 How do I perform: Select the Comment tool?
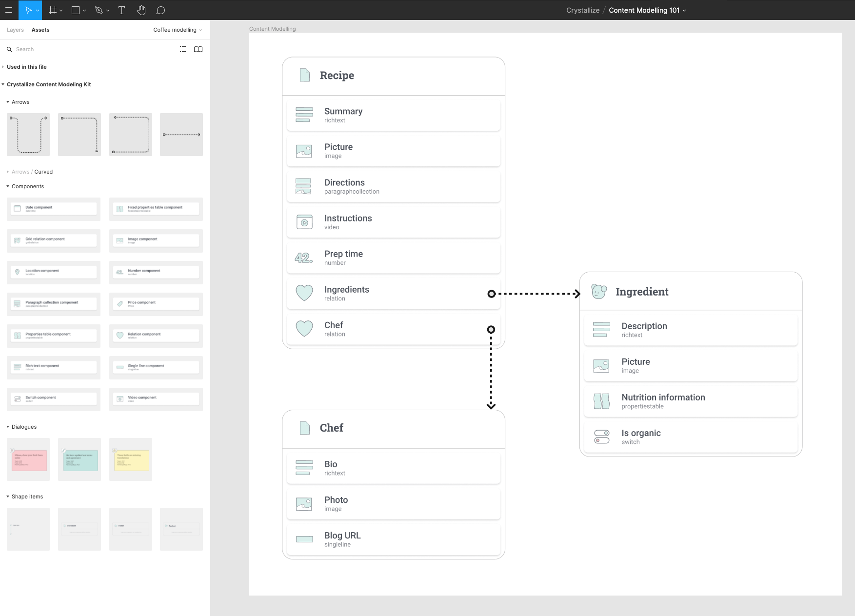(160, 10)
